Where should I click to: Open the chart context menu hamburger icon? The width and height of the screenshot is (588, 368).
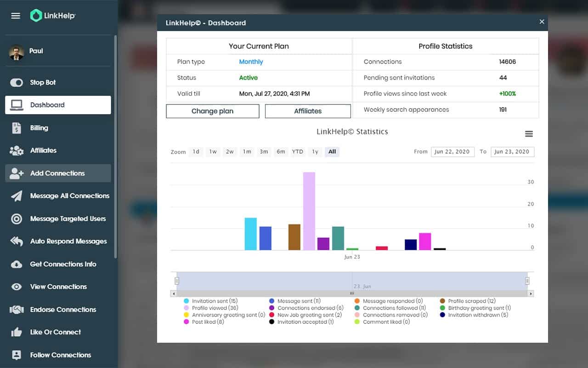coord(529,134)
